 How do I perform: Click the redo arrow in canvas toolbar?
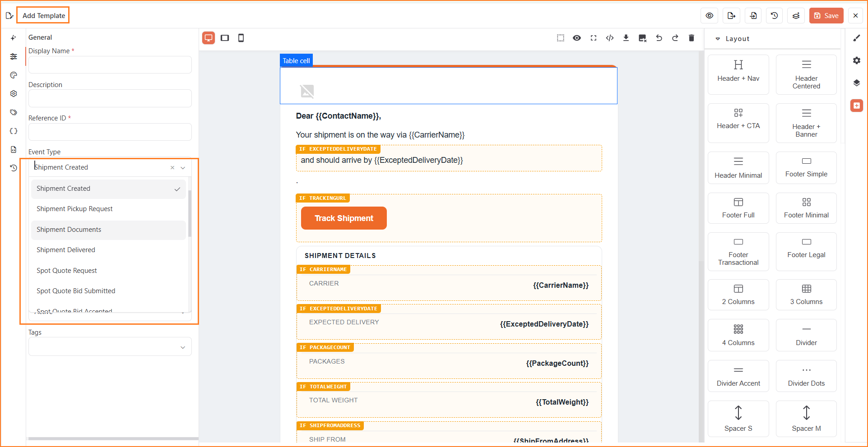(x=675, y=38)
